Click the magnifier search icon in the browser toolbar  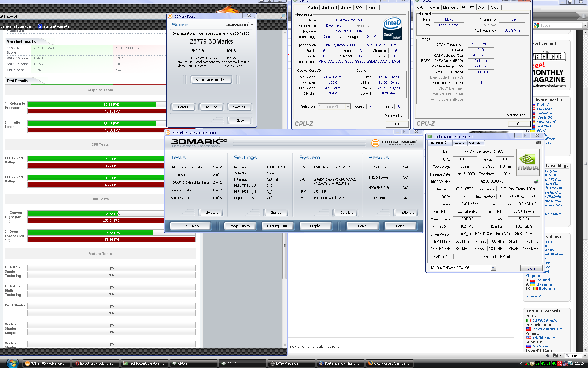coord(282,16)
